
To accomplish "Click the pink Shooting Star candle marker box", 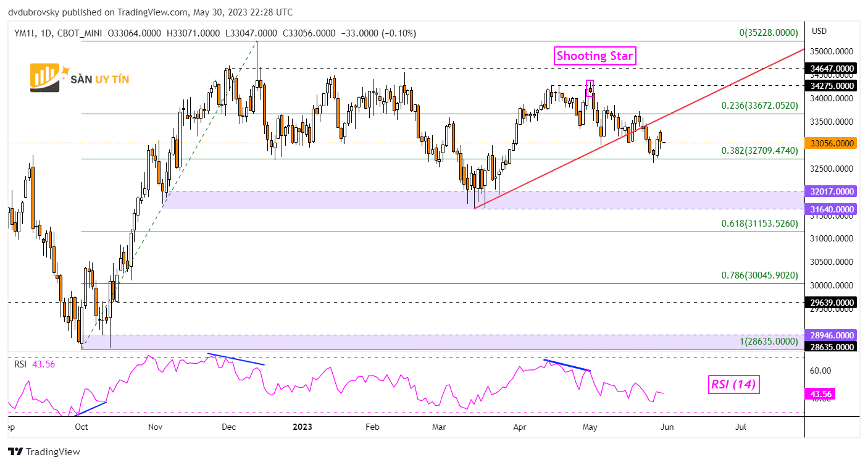I will coord(590,88).
